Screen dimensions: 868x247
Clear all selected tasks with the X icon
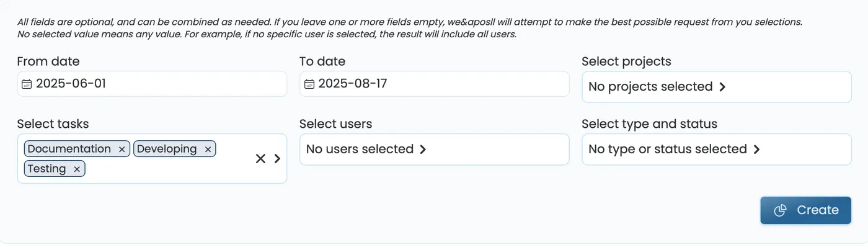[260, 159]
